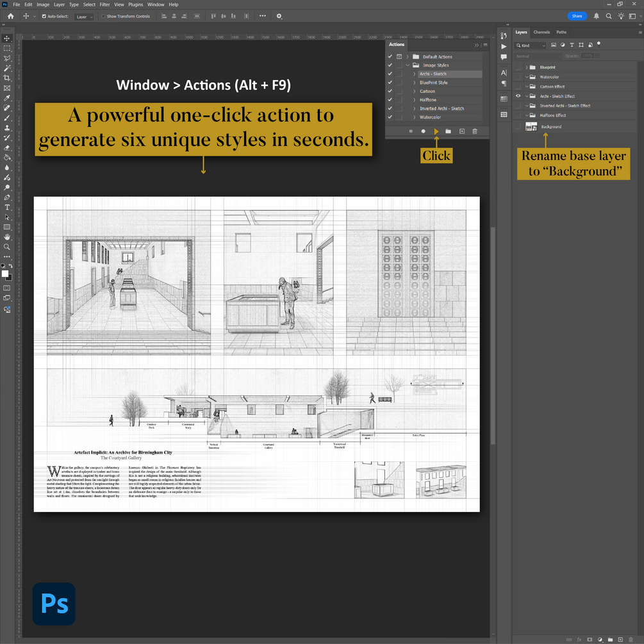Image resolution: width=644 pixels, height=644 pixels.
Task: Toggle dialog box for the Halftone action
Action: (399, 100)
